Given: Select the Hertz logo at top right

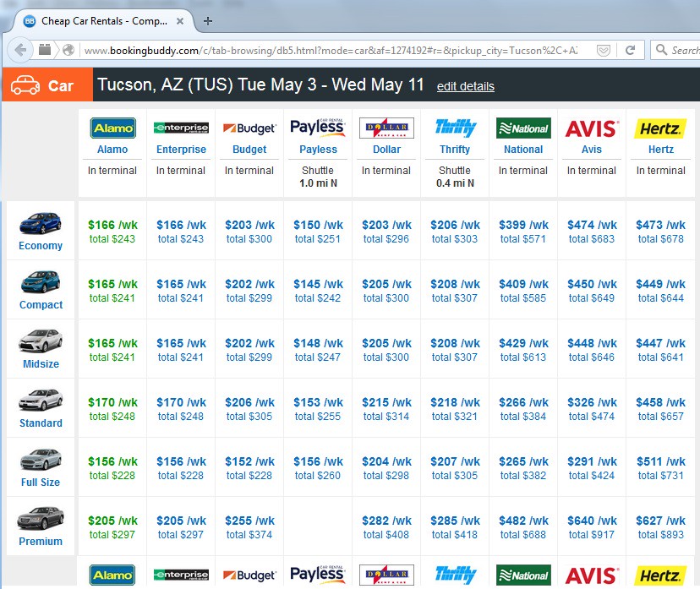Looking at the screenshot, I should 659,128.
